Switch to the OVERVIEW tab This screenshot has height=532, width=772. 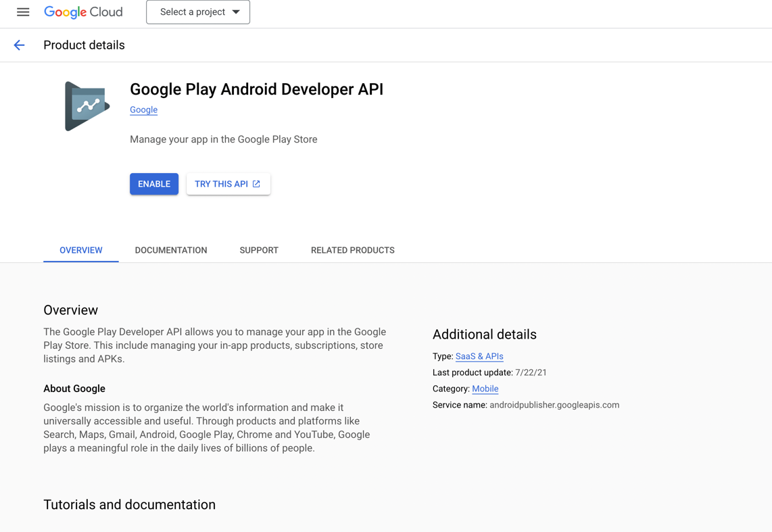pyautogui.click(x=80, y=250)
